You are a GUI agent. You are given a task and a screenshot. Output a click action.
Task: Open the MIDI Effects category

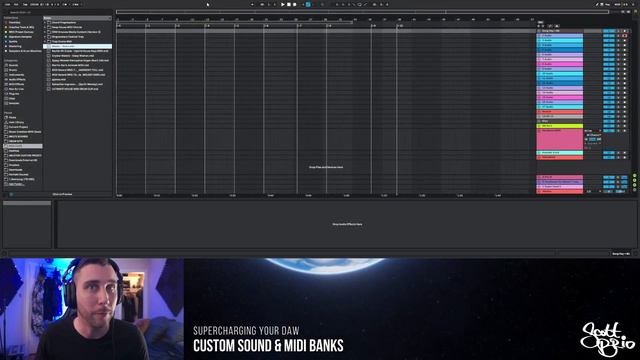point(16,84)
